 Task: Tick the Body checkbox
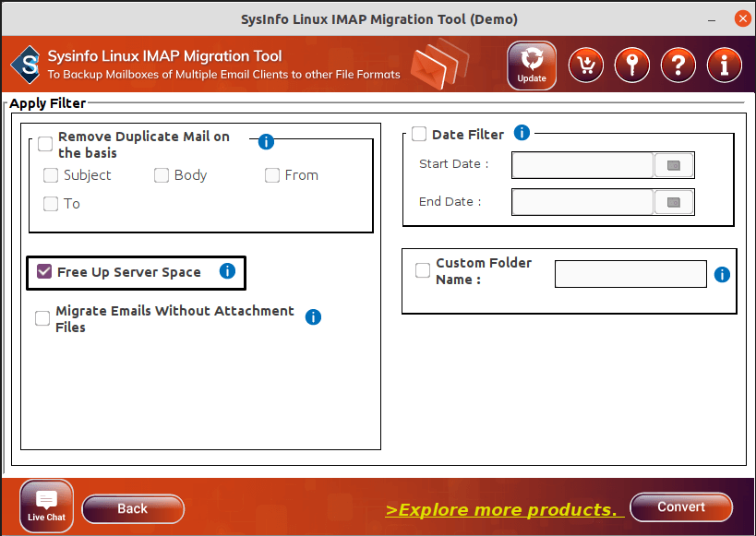pos(162,175)
